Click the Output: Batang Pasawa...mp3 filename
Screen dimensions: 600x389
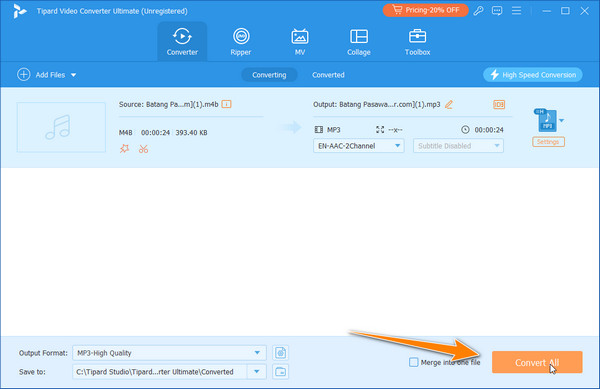(x=377, y=104)
